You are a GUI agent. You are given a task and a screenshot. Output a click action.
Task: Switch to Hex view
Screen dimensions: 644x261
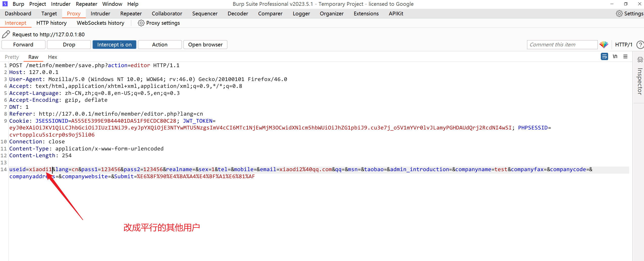coord(53,57)
